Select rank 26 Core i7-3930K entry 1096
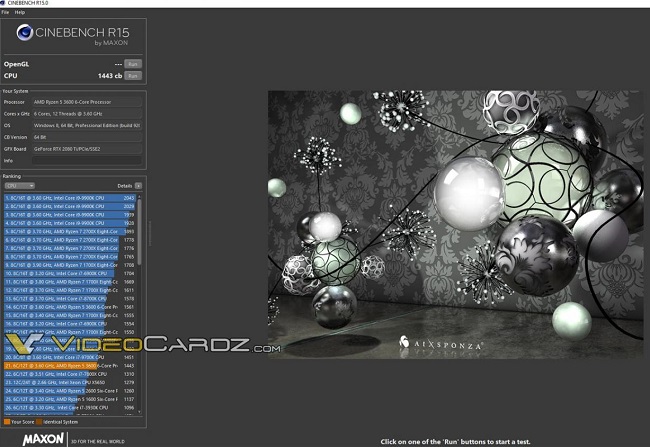 click(x=70, y=408)
